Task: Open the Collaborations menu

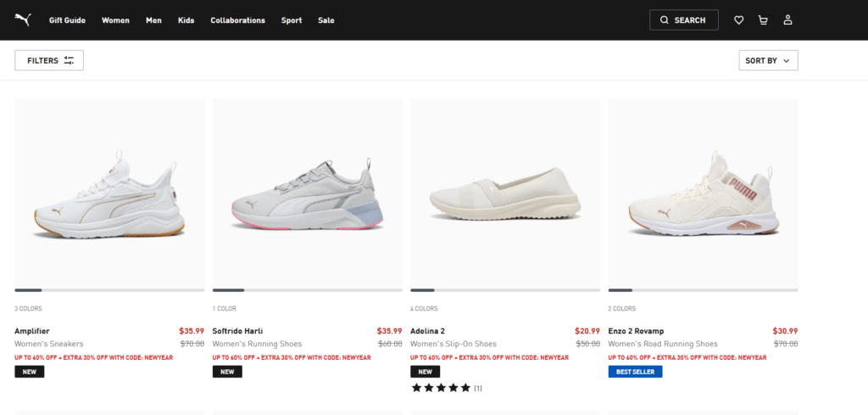Action: point(237,20)
